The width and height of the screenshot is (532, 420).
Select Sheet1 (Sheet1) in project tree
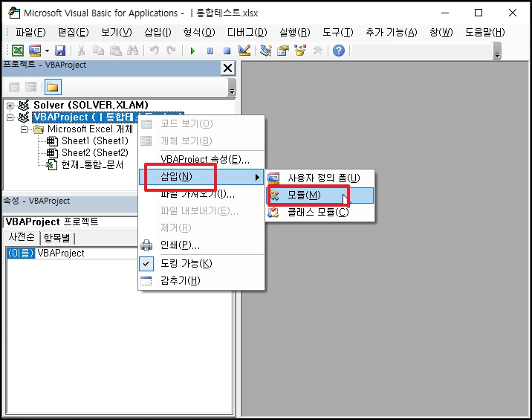[x=94, y=141]
